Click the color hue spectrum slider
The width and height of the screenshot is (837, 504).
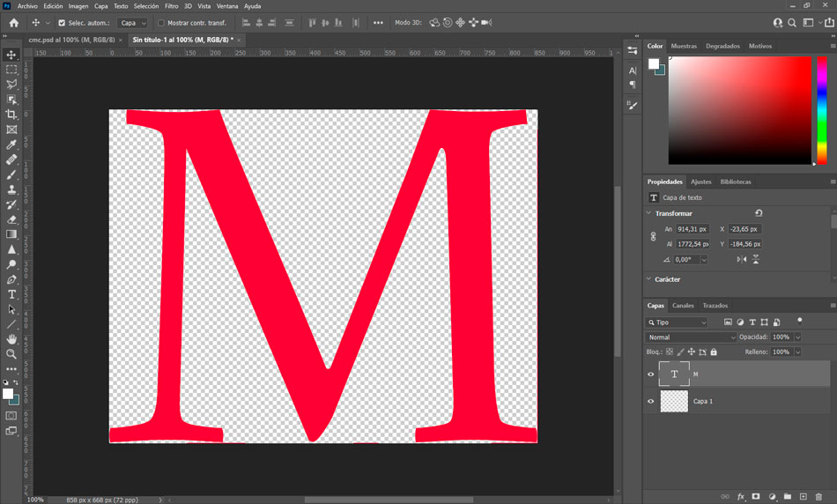pyautogui.click(x=821, y=109)
